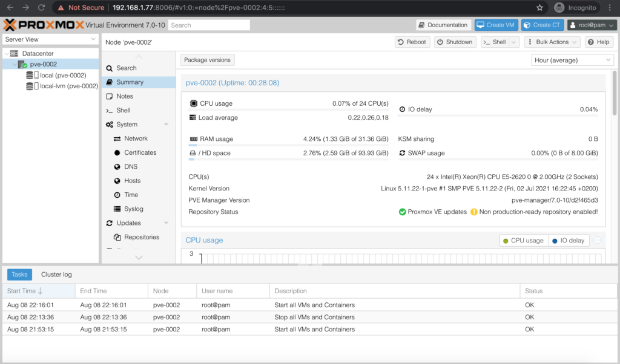Click the Not Secure warning indicator
620x364 pixels.
pyautogui.click(x=81, y=7)
